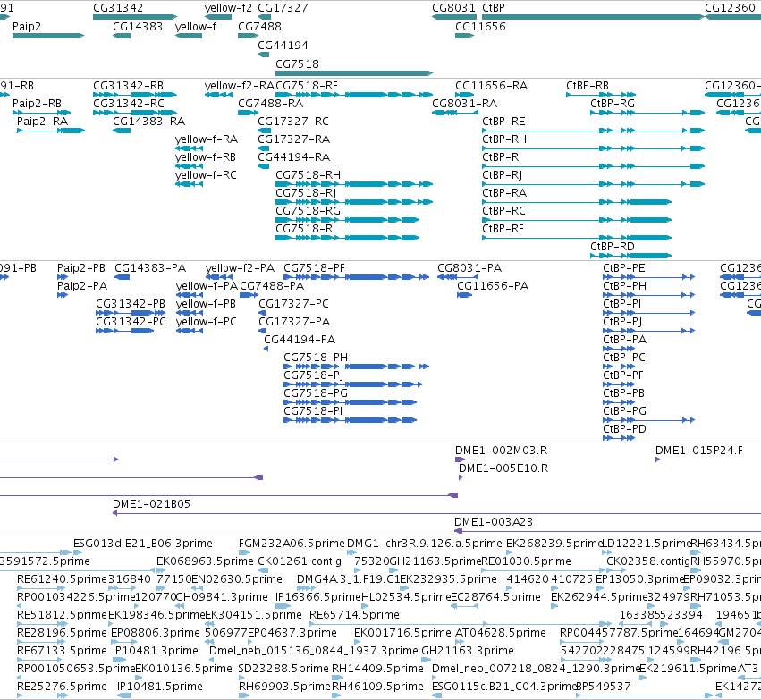The height and width of the screenshot is (700, 761).
Task: Select BAC clone DME1-021B05
Action: [151, 504]
